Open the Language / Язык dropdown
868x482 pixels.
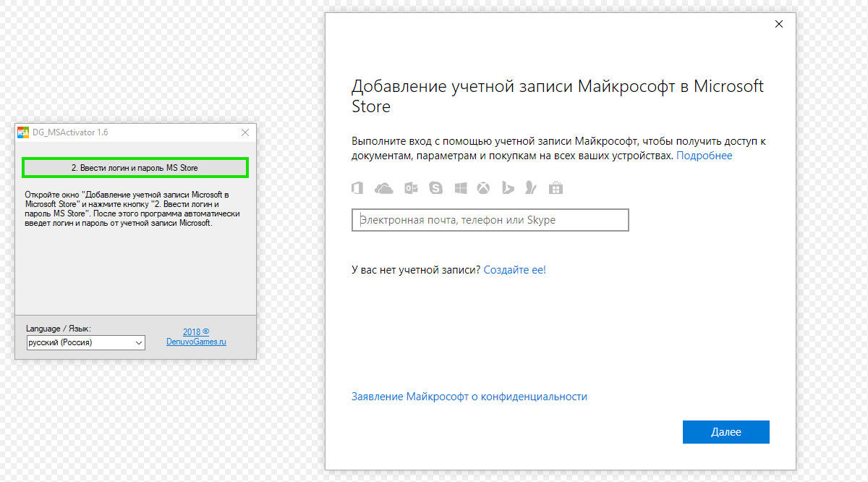pyautogui.click(x=86, y=342)
